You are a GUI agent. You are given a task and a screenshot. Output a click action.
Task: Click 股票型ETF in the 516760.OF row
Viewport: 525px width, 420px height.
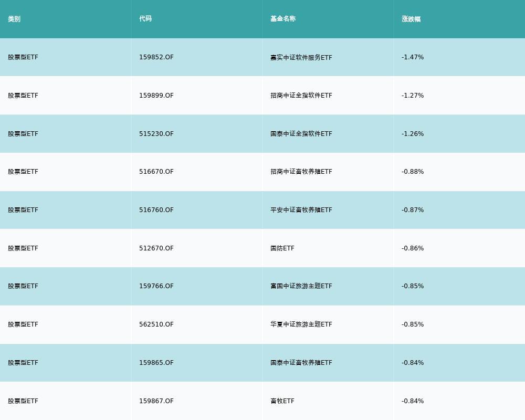(23, 210)
